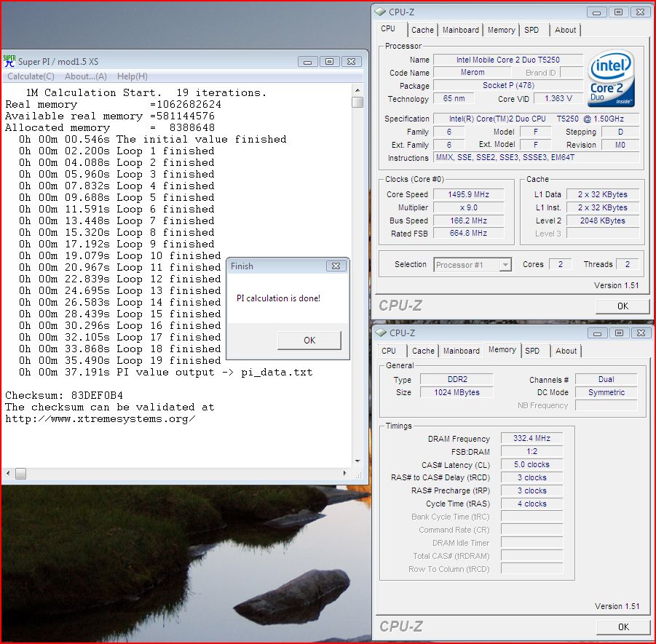Click left arrow of Super PI horizontal scrollbar
This screenshot has width=656, height=644.
pyautogui.click(x=8, y=474)
